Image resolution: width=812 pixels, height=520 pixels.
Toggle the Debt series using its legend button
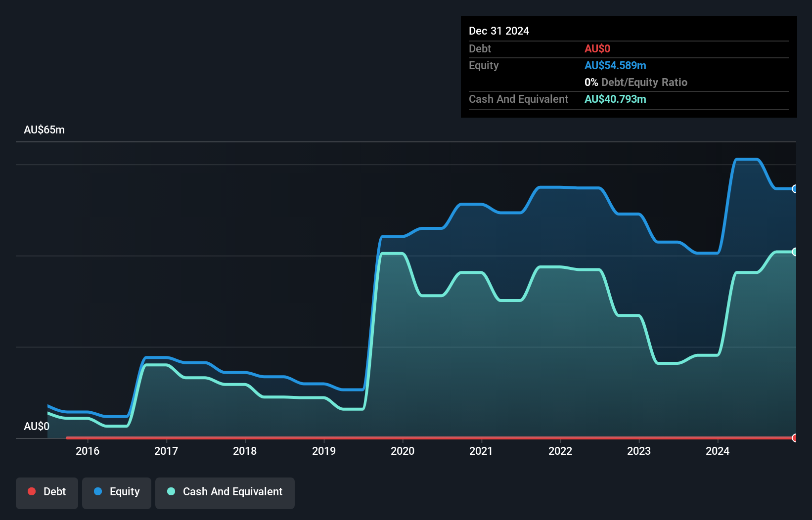(46, 492)
